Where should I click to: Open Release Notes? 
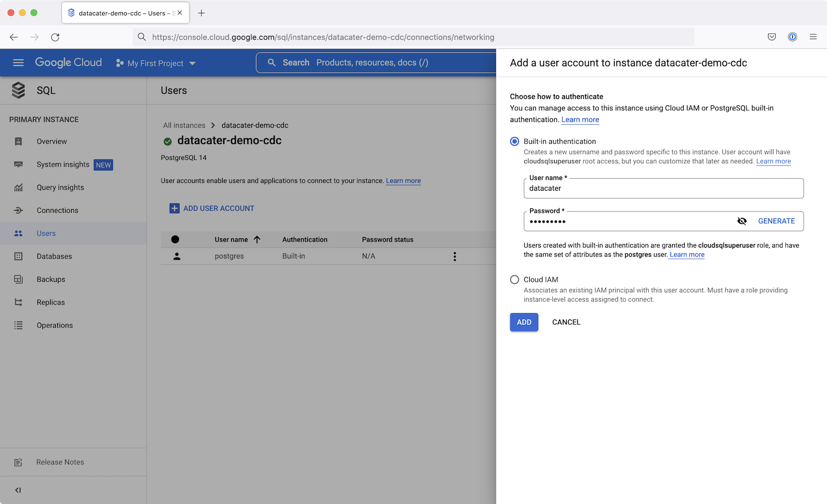tap(60, 462)
